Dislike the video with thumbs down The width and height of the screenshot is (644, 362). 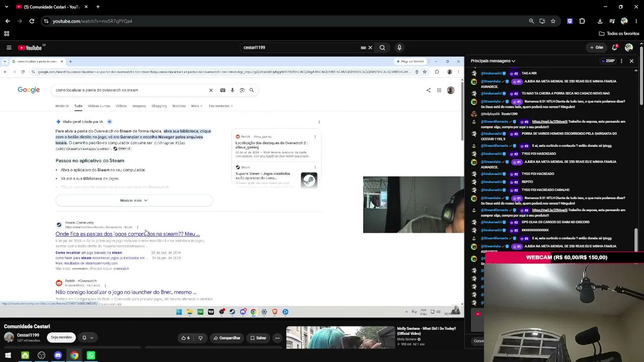tap(200, 338)
